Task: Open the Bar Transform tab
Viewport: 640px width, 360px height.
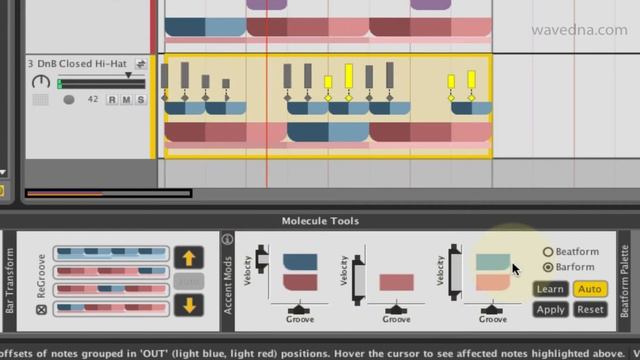Action: click(10, 281)
